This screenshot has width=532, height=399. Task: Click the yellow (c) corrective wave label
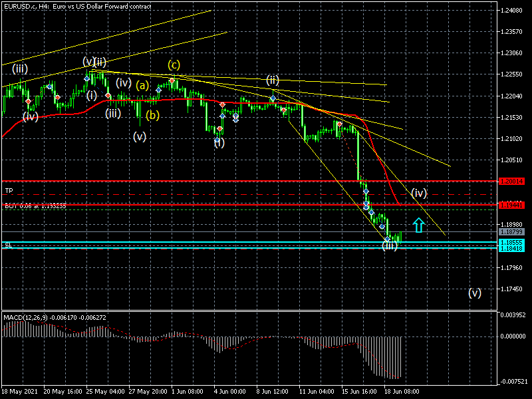[x=174, y=65]
